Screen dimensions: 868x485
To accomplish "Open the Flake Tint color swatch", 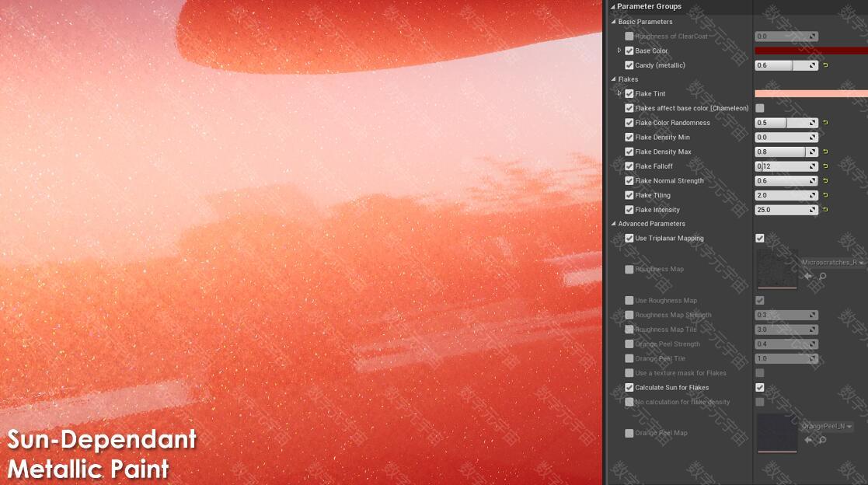I will tap(811, 93).
